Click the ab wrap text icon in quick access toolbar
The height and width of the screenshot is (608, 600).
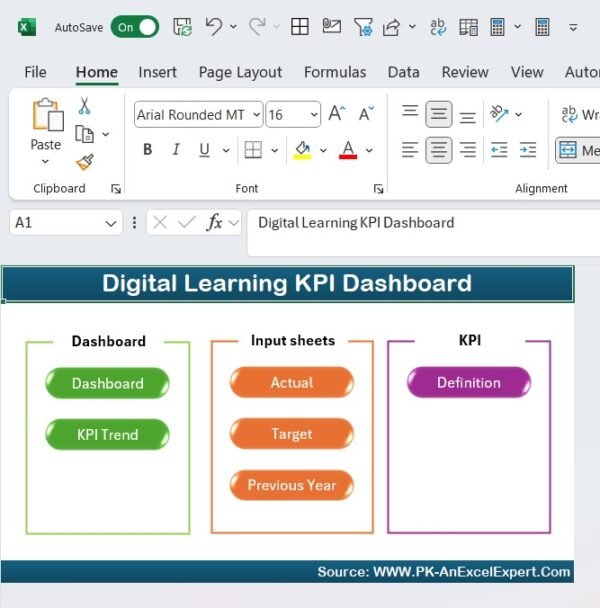[x=438, y=27]
